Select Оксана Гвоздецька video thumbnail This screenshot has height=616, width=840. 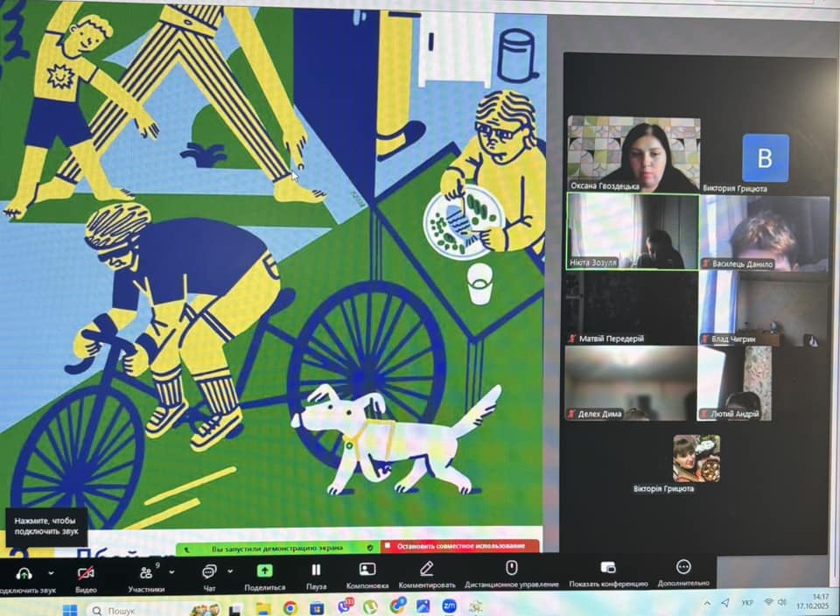tap(633, 153)
